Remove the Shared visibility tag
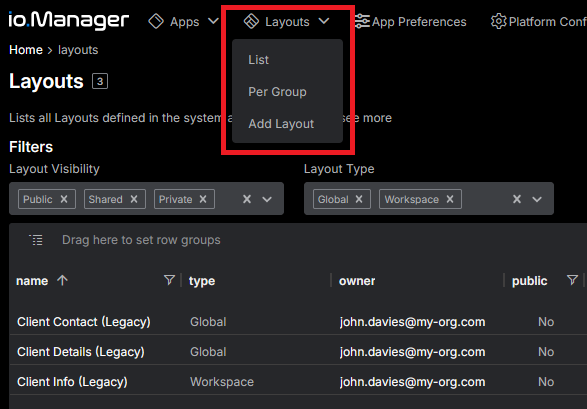This screenshot has width=587, height=409. click(x=134, y=199)
